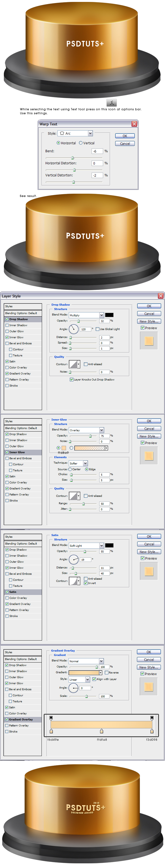This screenshot has height=868, width=165.
Task: Click Bevel and Emboss in Drop Shadow dialog list
Action: click(21, 343)
